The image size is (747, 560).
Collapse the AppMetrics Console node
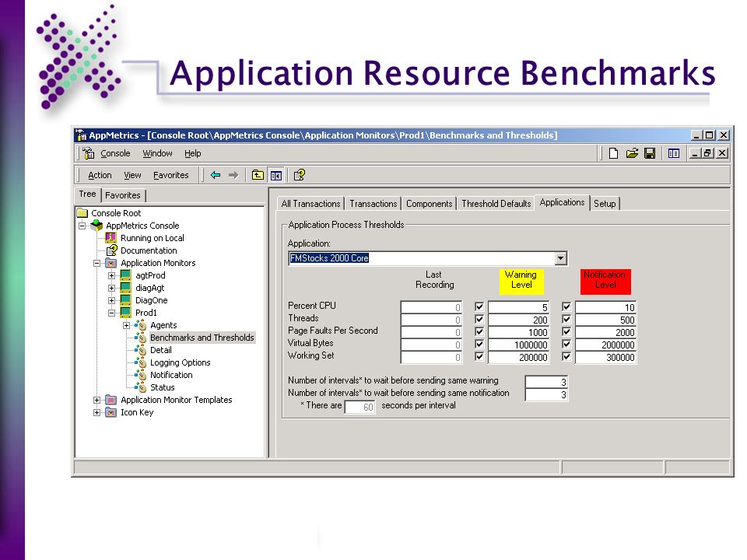(x=82, y=226)
